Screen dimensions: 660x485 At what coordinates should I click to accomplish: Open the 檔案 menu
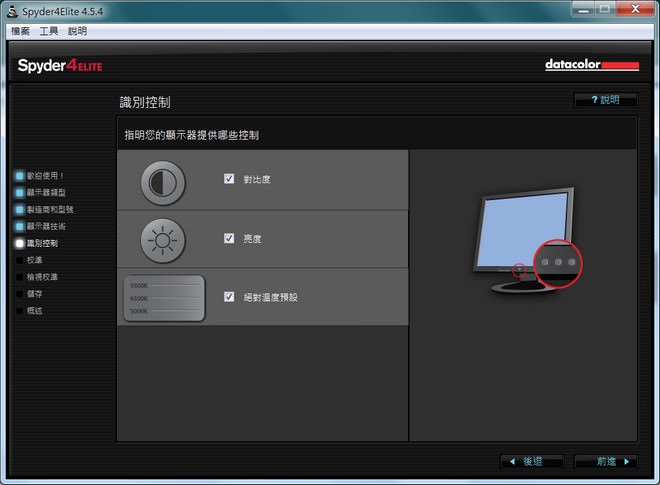(20, 31)
